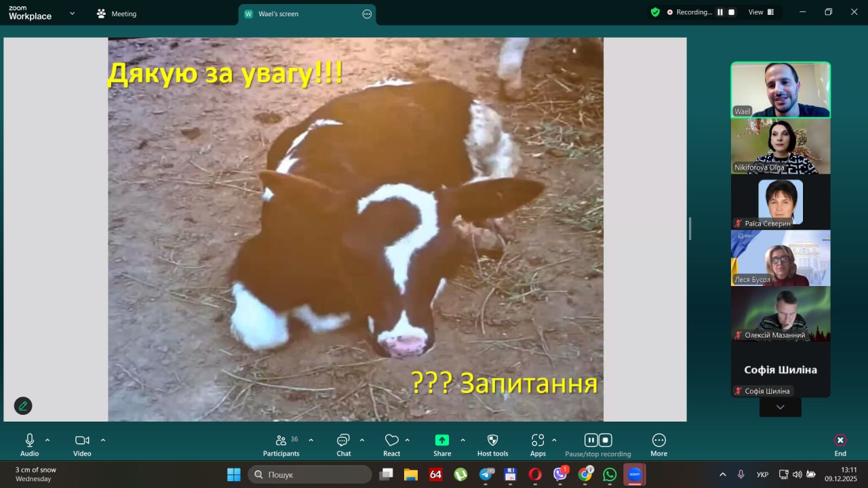
Task: Open the Zoom Workplace dropdown arrow
Action: pos(72,13)
